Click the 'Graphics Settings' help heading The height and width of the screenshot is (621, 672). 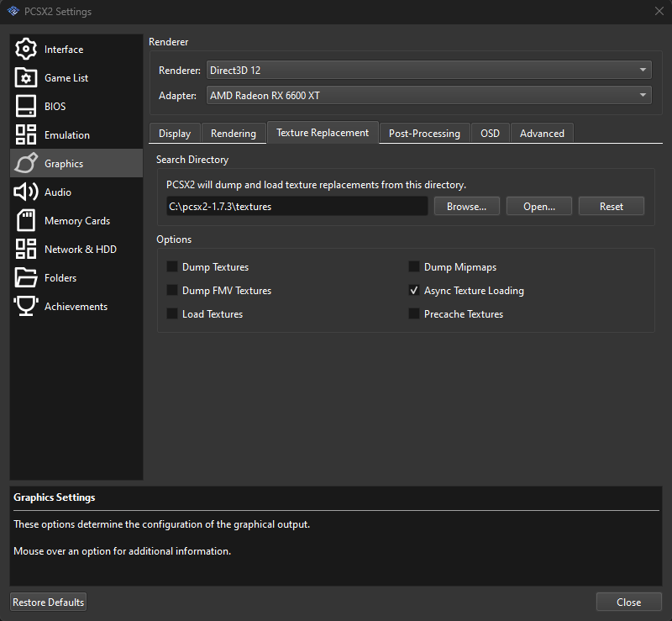point(55,497)
